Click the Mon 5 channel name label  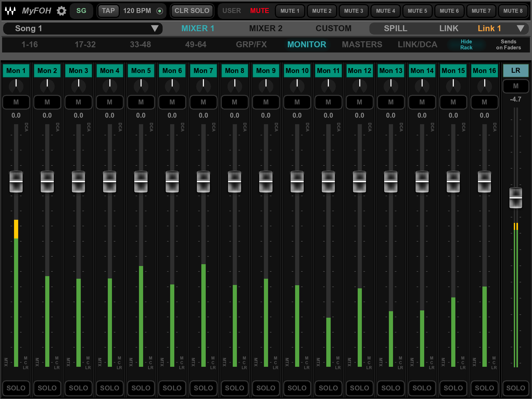pos(141,71)
